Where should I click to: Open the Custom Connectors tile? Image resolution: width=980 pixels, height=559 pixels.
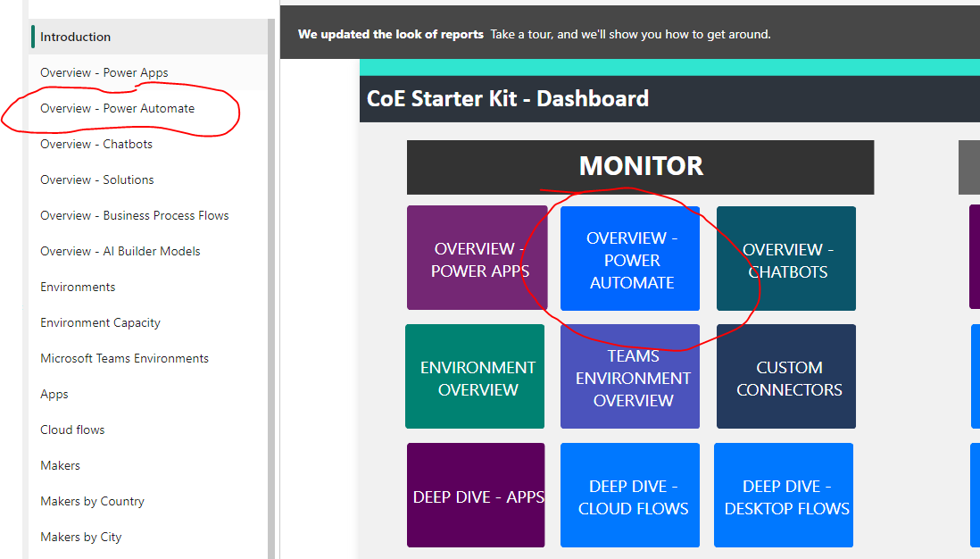[785, 376]
